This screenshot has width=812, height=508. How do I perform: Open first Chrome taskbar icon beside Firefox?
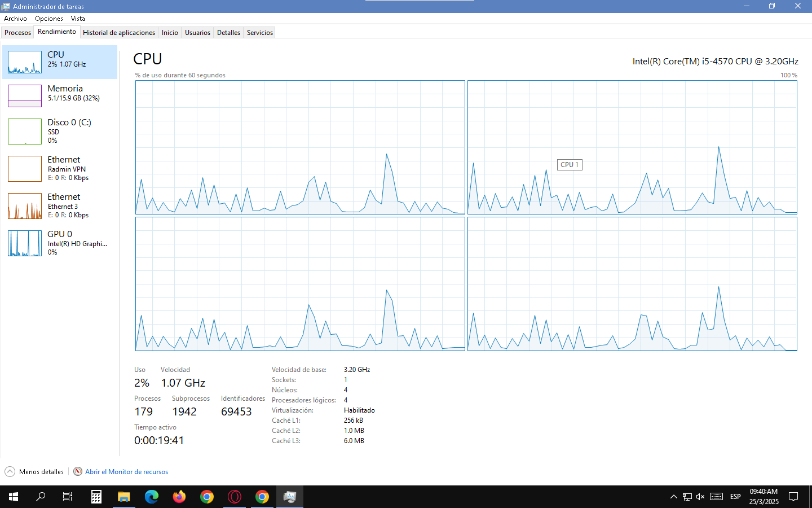pos(207,497)
